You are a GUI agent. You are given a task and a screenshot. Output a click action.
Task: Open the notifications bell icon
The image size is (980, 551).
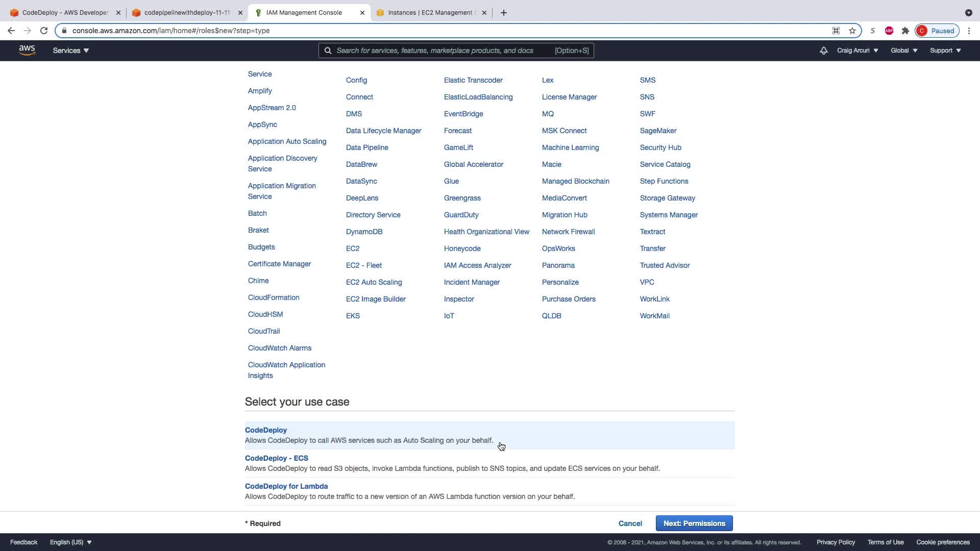[823, 51]
